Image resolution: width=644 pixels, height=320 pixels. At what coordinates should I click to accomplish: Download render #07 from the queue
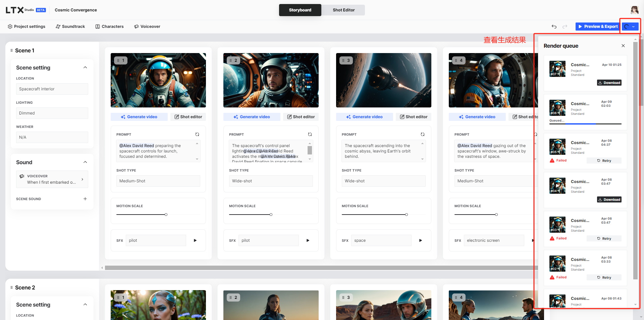pos(609,83)
